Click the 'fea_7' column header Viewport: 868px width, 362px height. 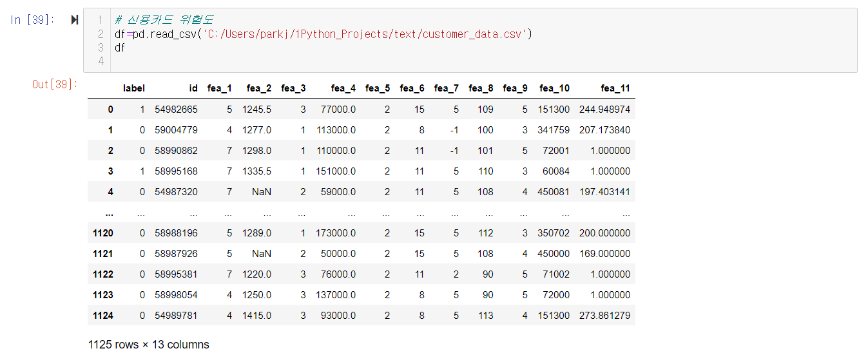pos(447,88)
